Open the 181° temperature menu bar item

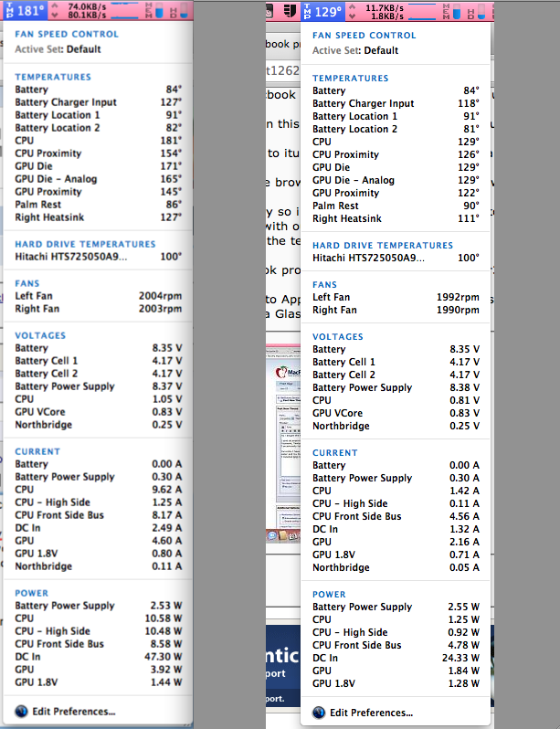pos(25,10)
